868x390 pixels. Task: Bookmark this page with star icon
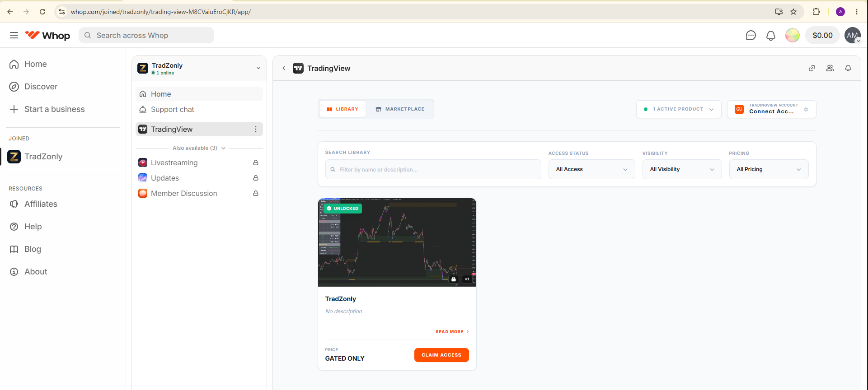(793, 12)
